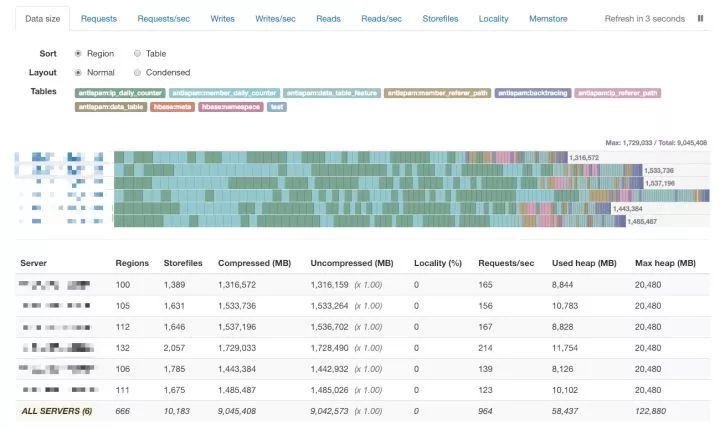Screen dimensions: 720x429
Task: Click the Regions column header
Action: [132, 263]
